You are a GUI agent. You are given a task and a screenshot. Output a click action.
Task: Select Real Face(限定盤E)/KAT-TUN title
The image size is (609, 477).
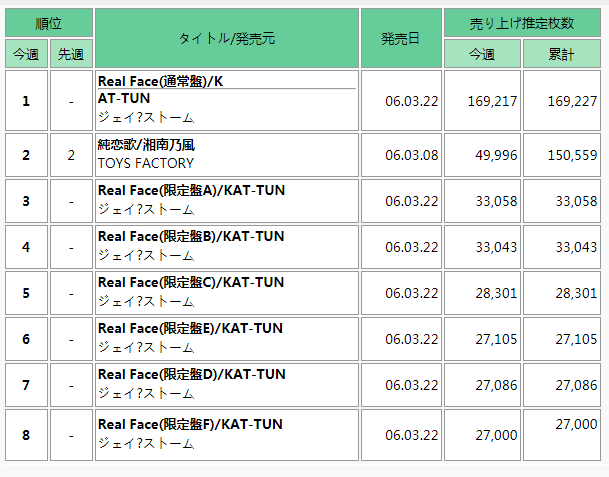tap(190, 328)
